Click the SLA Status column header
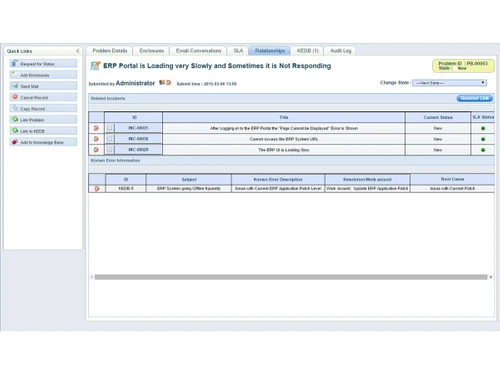500x375 pixels. tap(483, 117)
